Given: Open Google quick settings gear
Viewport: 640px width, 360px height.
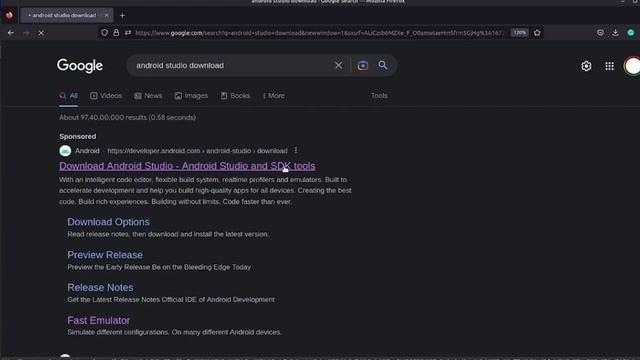Looking at the screenshot, I should pyautogui.click(x=586, y=66).
